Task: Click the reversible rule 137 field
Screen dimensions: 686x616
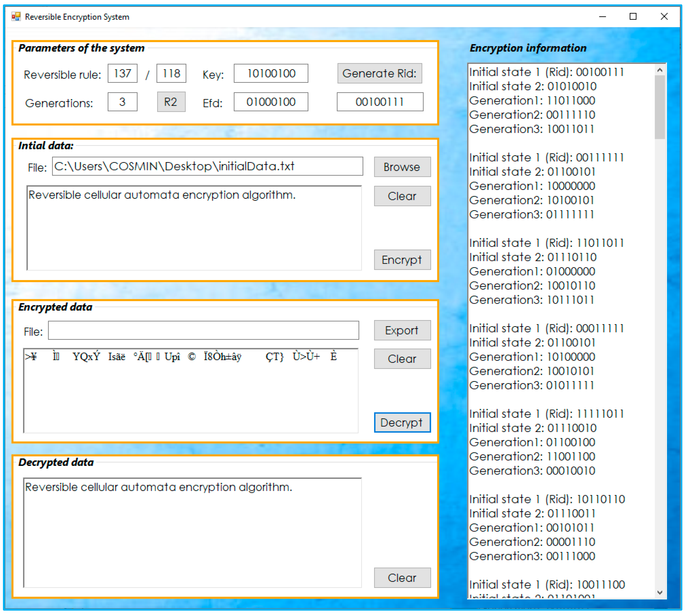Action: pos(122,73)
